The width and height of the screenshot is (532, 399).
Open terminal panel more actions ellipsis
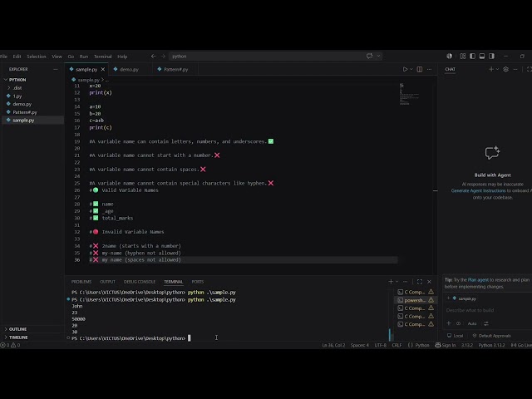[x=406, y=282]
